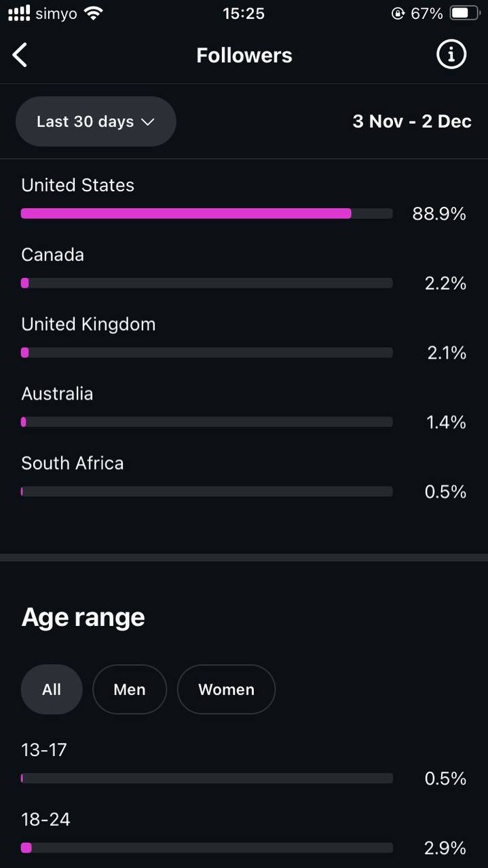Tap the back arrow icon
488x868 pixels.
[20, 55]
